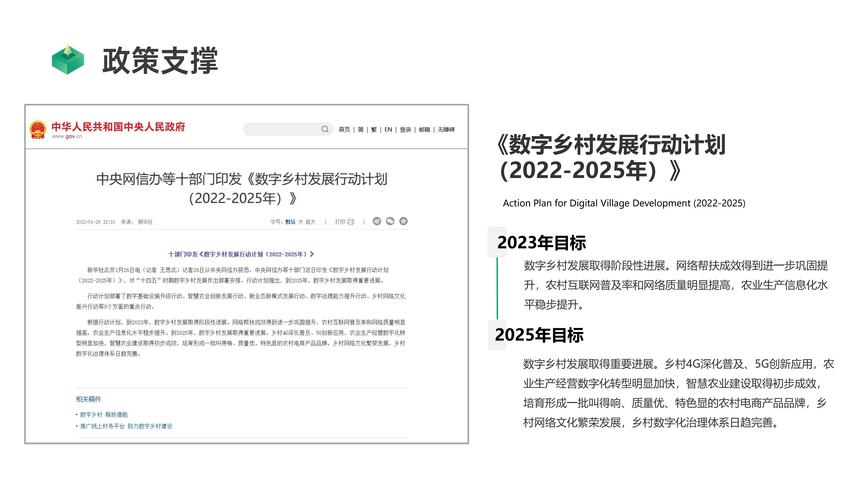Select 大 large font size
868x488 pixels.
coord(301,222)
